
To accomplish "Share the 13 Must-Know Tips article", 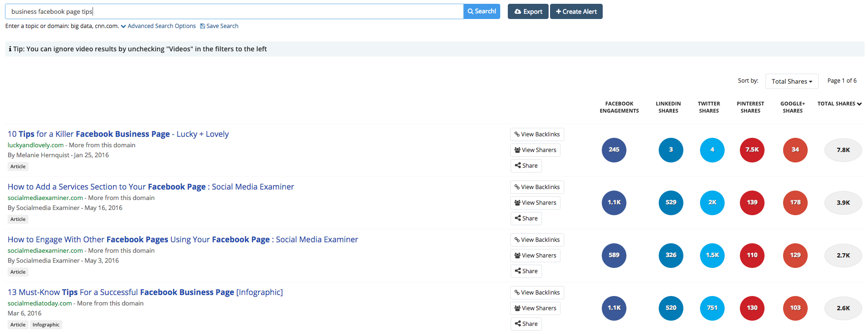I will 526,324.
